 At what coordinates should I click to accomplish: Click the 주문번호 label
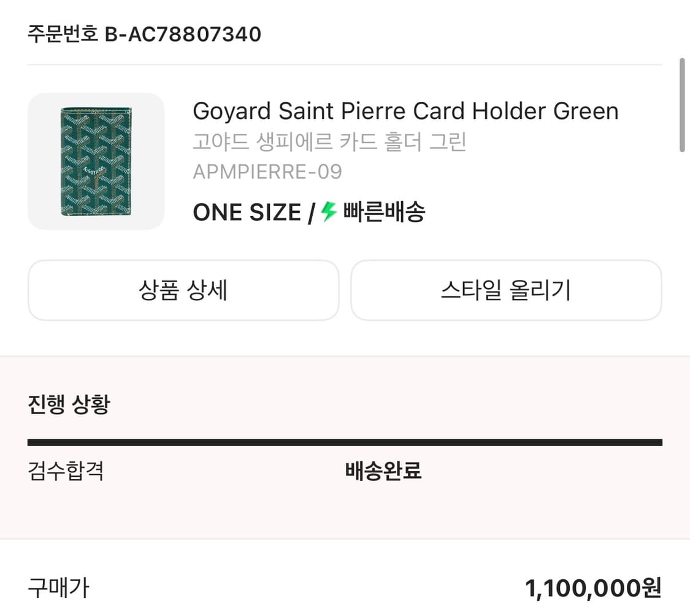click(63, 34)
